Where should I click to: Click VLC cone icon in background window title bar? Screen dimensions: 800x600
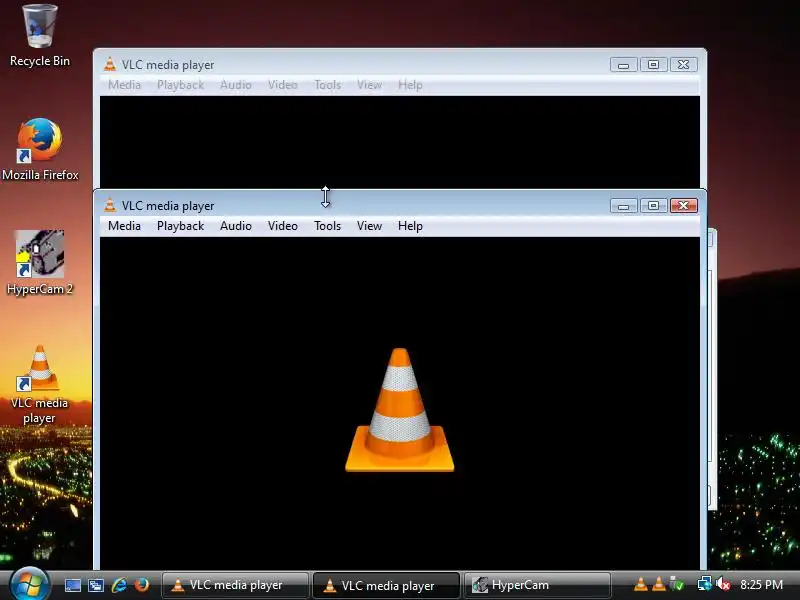(x=110, y=64)
